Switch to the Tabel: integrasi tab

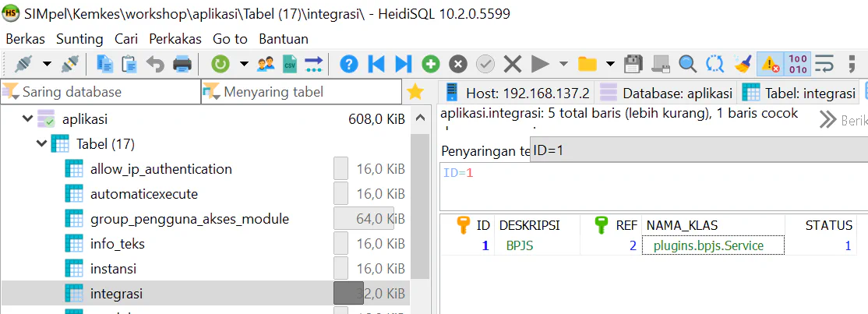[x=798, y=93]
